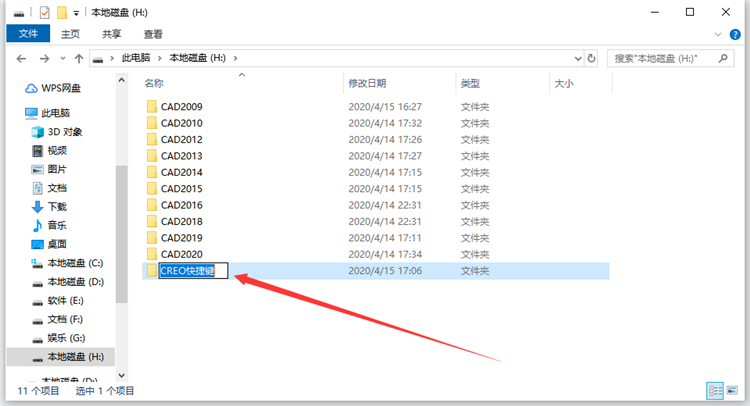The width and height of the screenshot is (750, 406).
Task: Select the CAD2018 folder
Action: click(x=181, y=221)
